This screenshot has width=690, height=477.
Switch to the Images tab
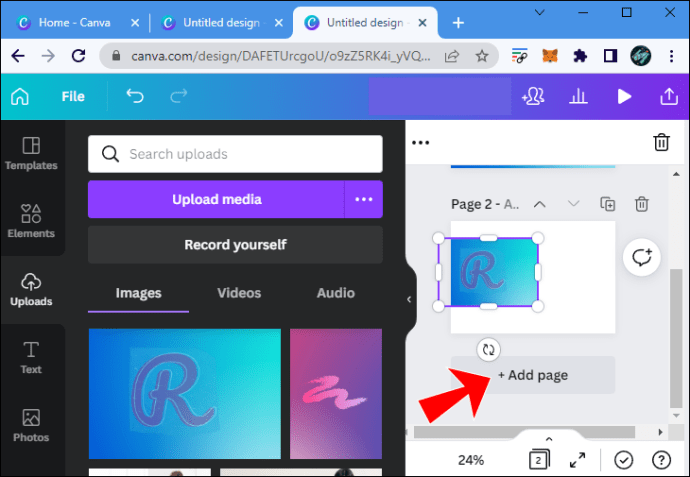139,293
